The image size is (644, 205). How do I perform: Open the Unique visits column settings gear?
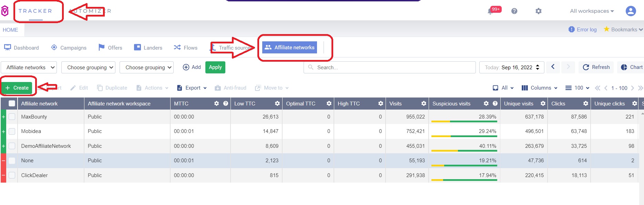[543, 103]
